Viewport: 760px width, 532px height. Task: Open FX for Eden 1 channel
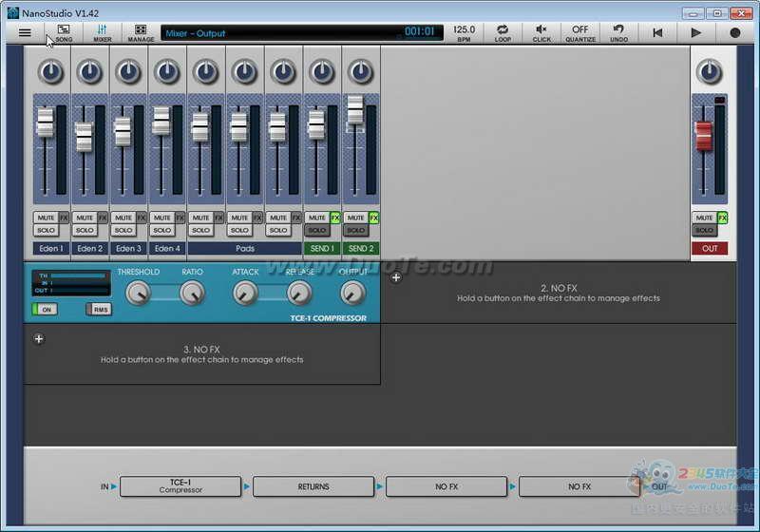click(64, 218)
